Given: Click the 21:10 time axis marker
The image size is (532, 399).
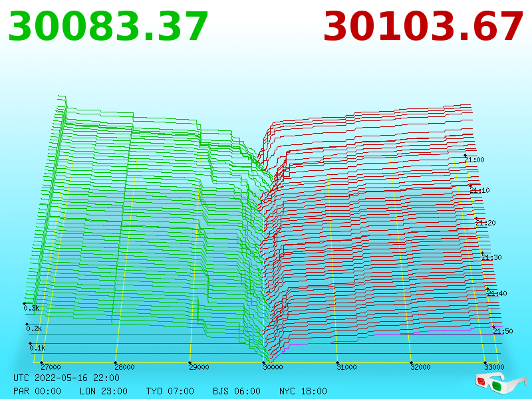Looking at the screenshot, I should click(x=479, y=190).
